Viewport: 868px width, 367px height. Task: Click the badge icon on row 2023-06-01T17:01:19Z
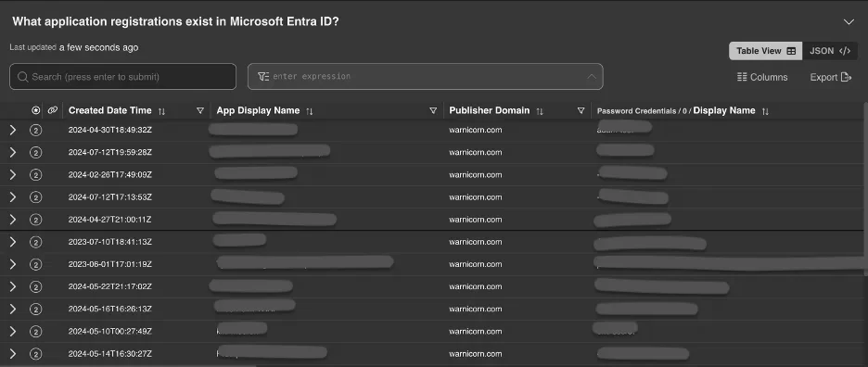tap(36, 265)
